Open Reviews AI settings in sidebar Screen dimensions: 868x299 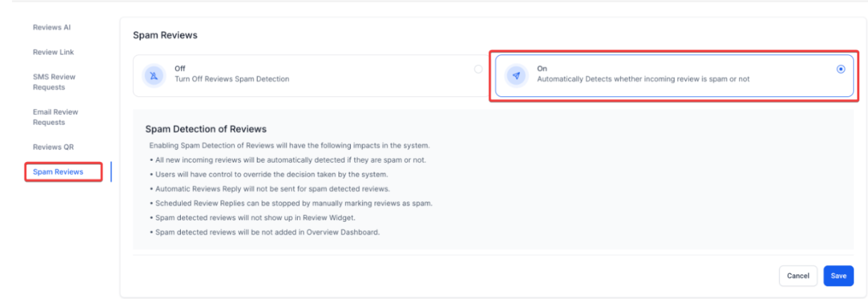52,27
